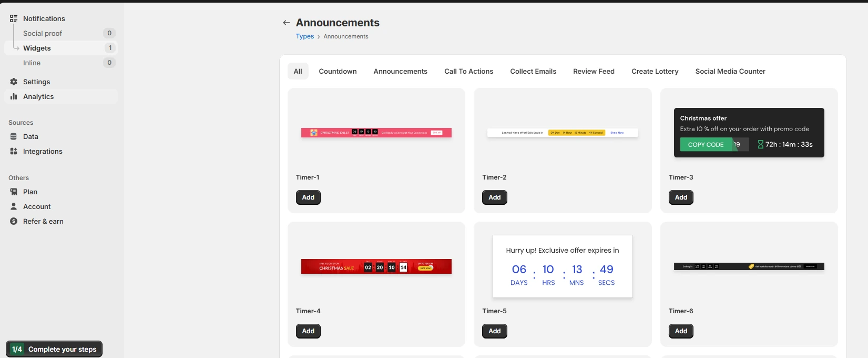Click the Inline count badge
This screenshot has width=868, height=358.
[109, 63]
